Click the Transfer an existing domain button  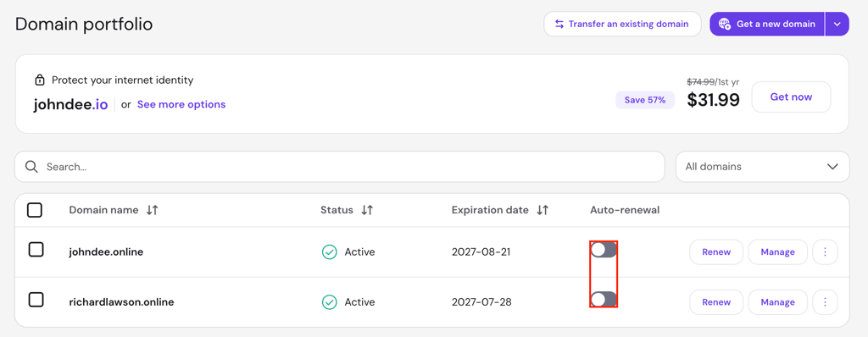point(622,25)
